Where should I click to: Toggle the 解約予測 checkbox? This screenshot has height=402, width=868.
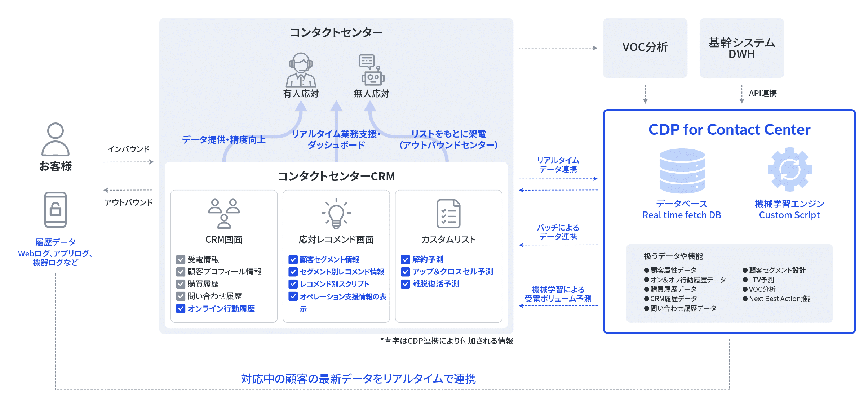pos(406,259)
